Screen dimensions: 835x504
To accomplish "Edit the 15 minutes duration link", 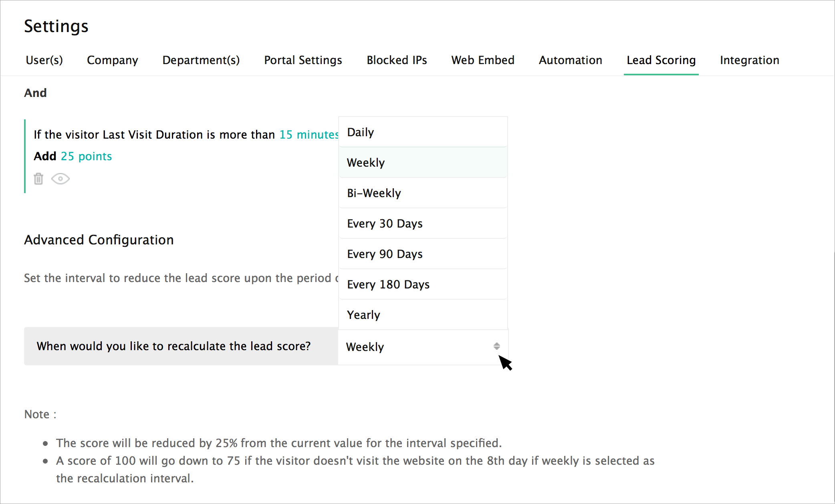I will coord(309,135).
